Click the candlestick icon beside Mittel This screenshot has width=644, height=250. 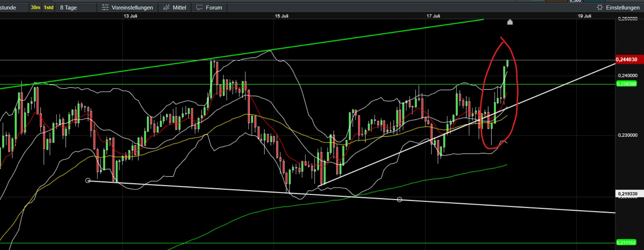167,8
